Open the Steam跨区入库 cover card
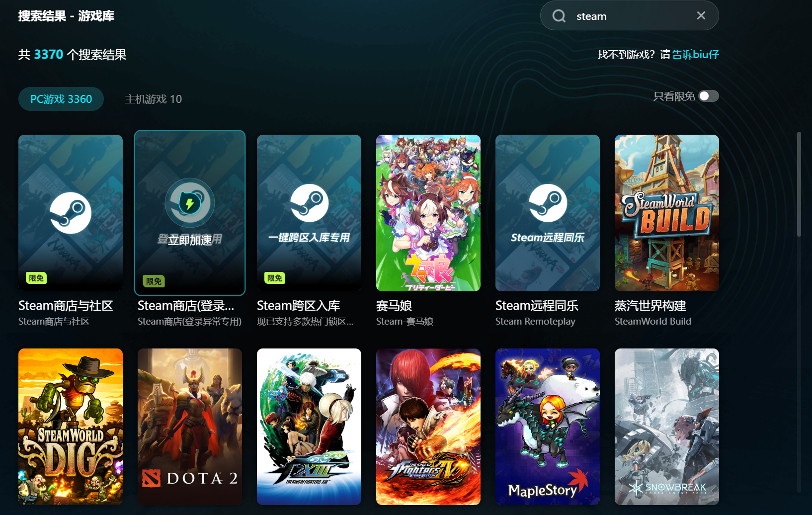 tap(309, 213)
